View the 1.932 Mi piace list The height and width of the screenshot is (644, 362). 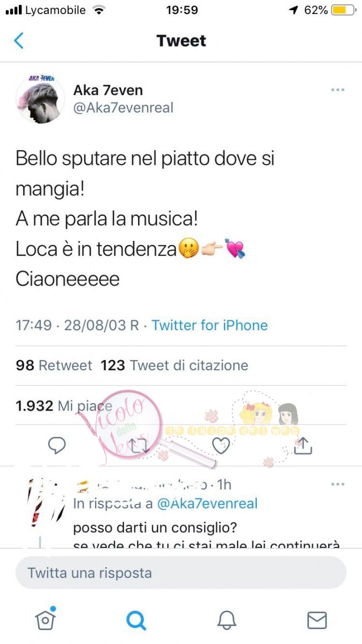point(64,406)
